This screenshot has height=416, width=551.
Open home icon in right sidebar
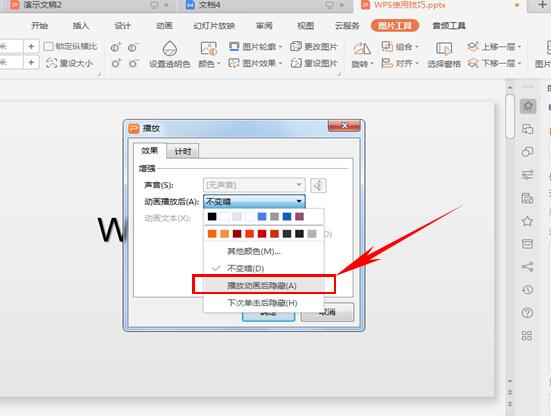pyautogui.click(x=528, y=106)
